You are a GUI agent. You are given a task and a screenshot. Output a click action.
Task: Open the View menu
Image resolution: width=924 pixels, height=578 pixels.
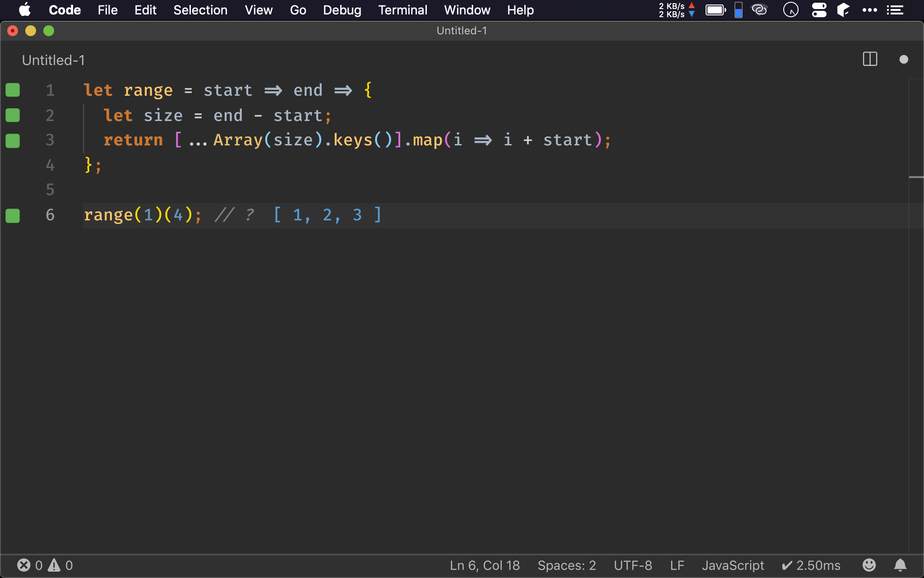[259, 10]
